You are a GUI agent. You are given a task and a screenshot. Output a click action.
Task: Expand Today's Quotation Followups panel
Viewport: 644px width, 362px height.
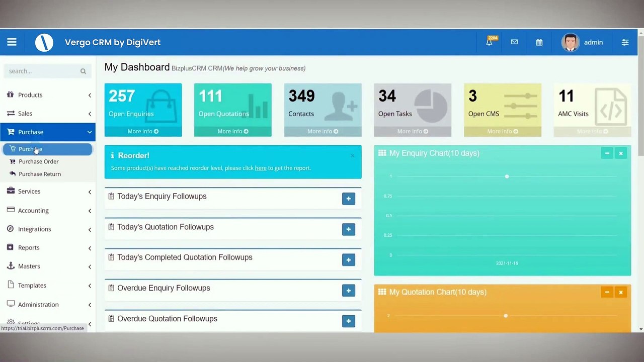(348, 229)
